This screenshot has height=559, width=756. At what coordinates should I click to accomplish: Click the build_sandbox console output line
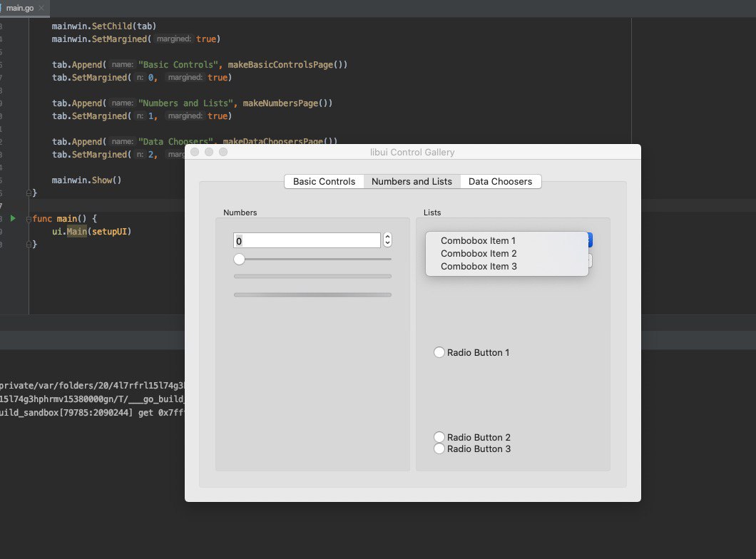coord(92,413)
